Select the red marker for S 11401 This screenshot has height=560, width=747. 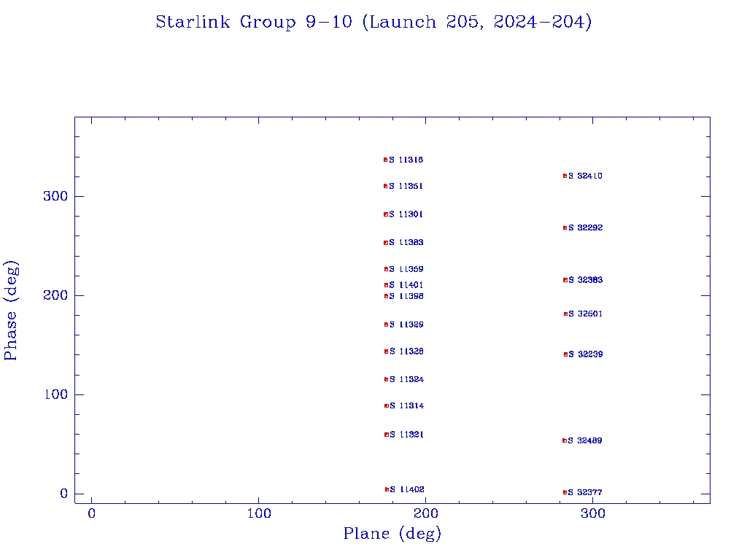[x=386, y=285]
